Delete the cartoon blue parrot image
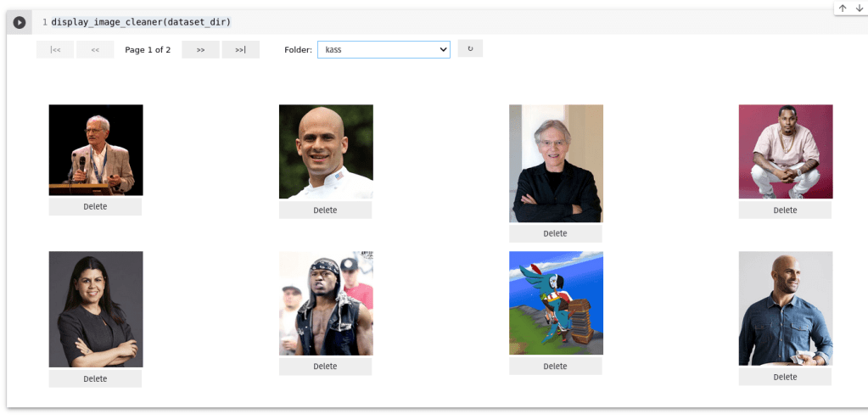The image size is (868, 420). (x=555, y=367)
